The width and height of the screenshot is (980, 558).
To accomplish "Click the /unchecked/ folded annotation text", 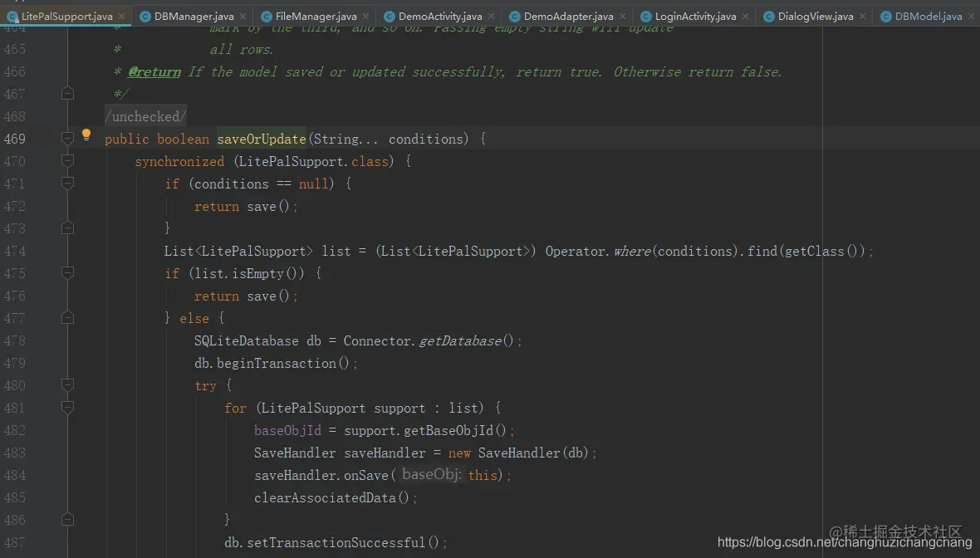I will coord(145,116).
